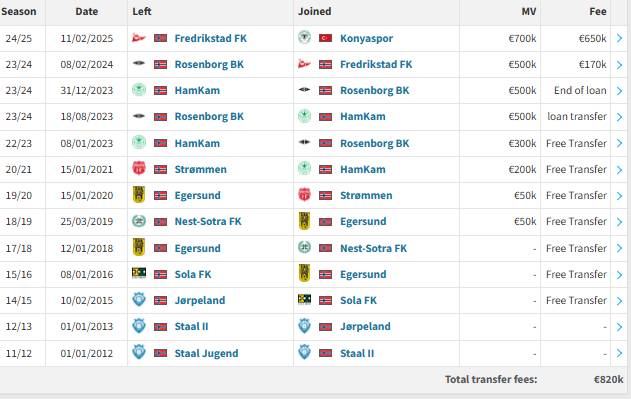This screenshot has height=400, width=631.
Task: Click the Season column header
Action: tap(19, 12)
